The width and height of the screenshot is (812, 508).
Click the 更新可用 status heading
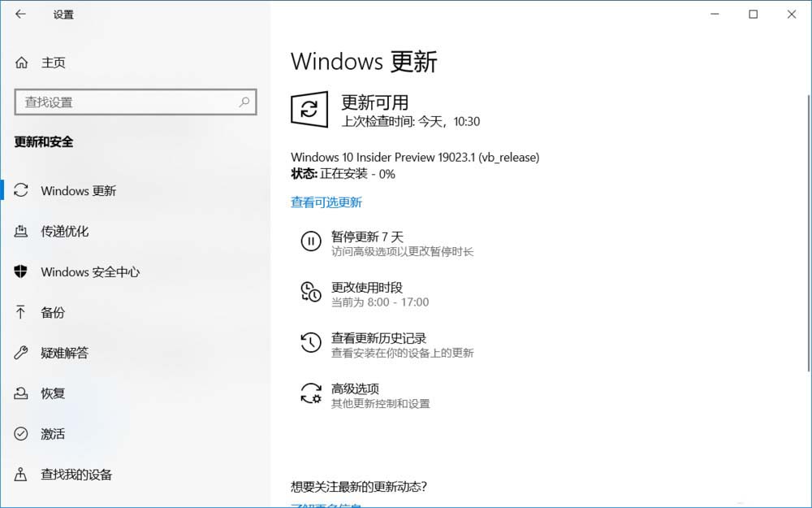375,102
